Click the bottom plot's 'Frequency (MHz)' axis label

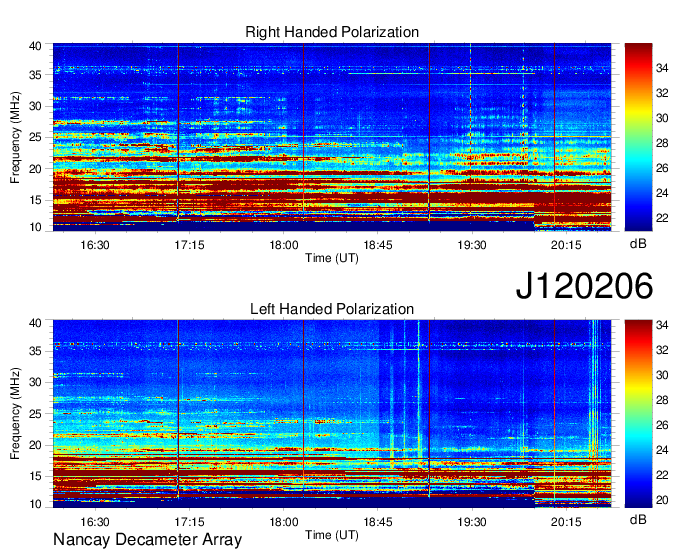click(15, 414)
